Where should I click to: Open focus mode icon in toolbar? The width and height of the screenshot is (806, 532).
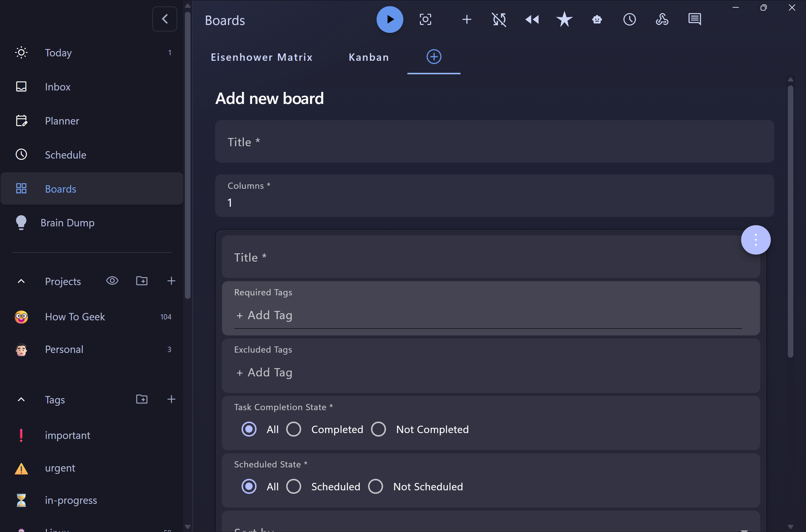[x=425, y=19]
